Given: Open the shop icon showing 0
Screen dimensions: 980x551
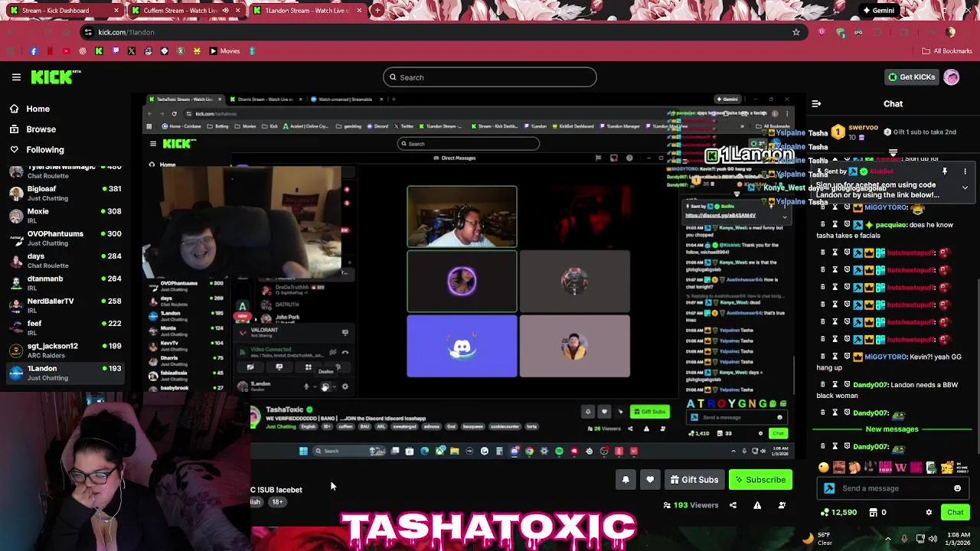Looking at the screenshot, I should pos(874,513).
